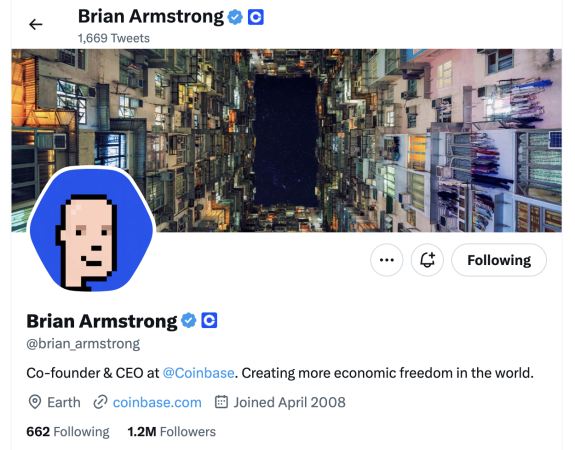The width and height of the screenshot is (575, 450).
Task: Click the Earth location pin icon
Action: (x=35, y=402)
